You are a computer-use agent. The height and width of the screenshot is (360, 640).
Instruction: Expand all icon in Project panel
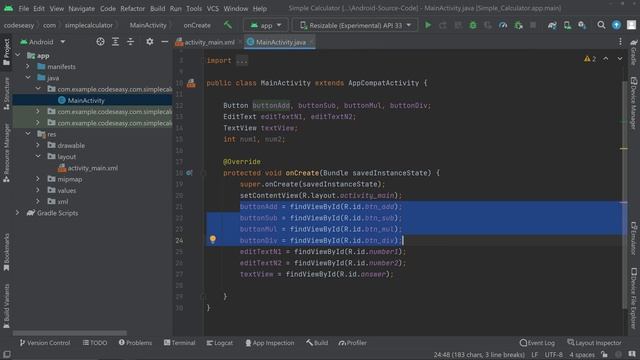tap(116, 42)
